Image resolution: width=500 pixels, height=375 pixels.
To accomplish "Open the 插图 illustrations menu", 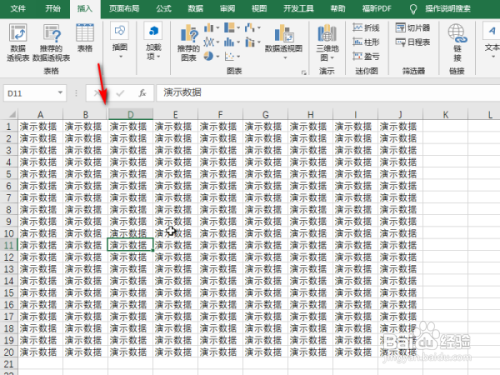I will (120, 41).
